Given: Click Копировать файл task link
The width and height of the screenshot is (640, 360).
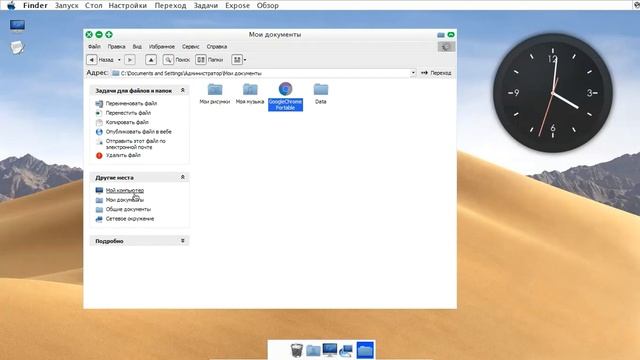Looking at the screenshot, I should [127, 122].
